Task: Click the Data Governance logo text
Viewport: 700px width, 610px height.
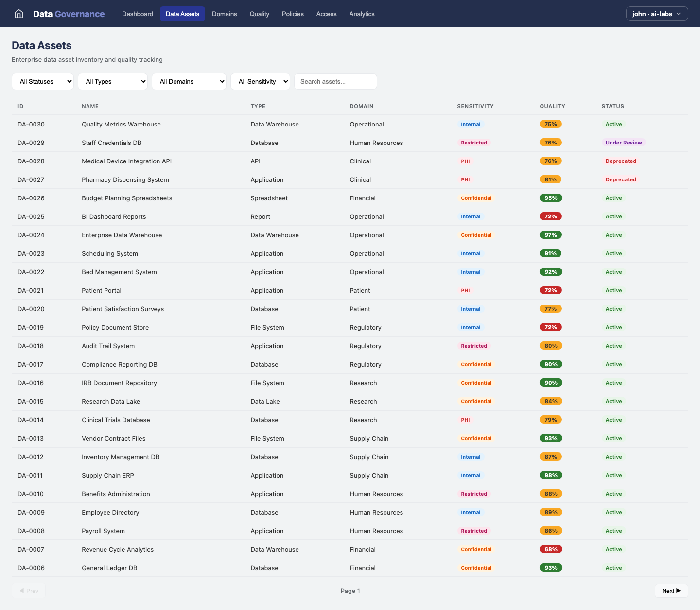Action: 69,14
